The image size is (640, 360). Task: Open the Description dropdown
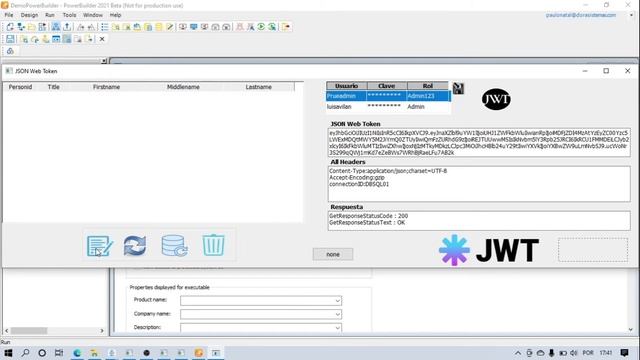pyautogui.click(x=338, y=328)
